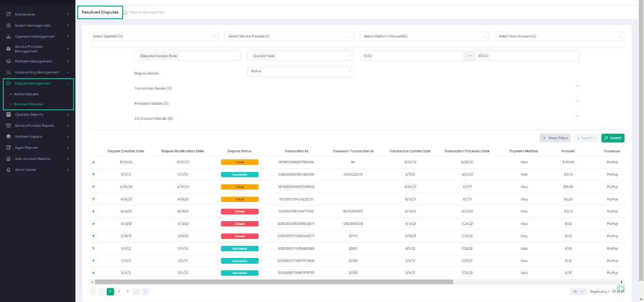Image resolution: width=644 pixels, height=302 pixels.
Task: Click the home breadcrumb icon
Action: (125, 12)
